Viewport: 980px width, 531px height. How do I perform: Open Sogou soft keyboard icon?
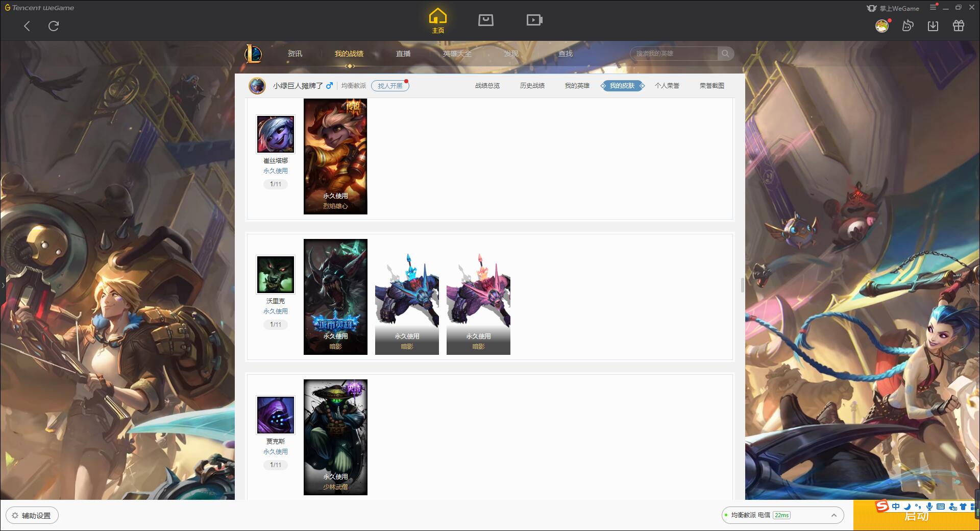click(x=941, y=506)
